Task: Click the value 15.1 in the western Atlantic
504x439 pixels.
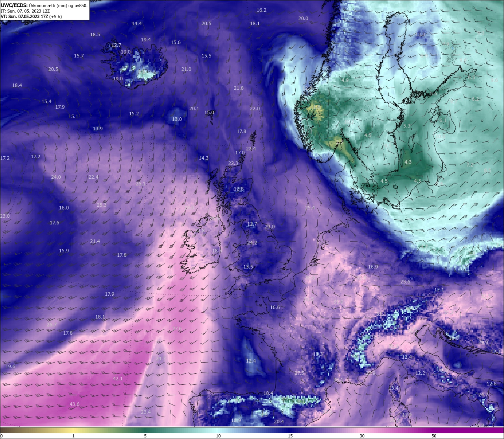Action: coord(73,117)
